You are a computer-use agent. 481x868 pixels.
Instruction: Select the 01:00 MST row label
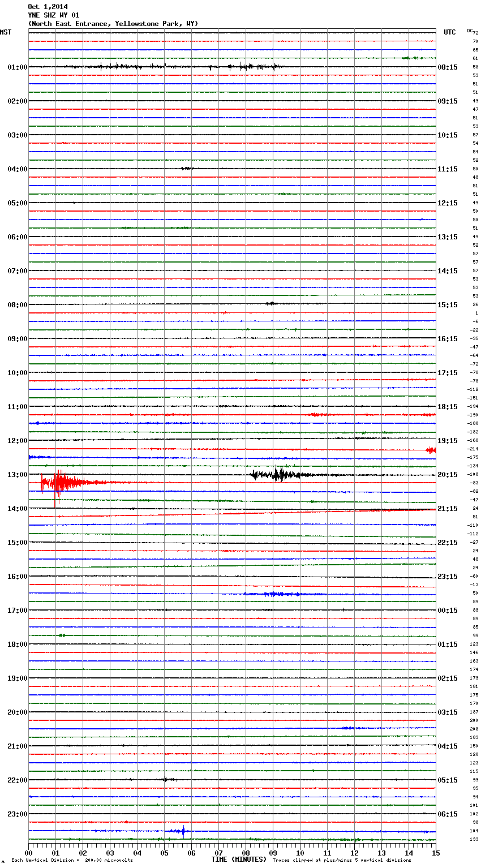pos(18,67)
